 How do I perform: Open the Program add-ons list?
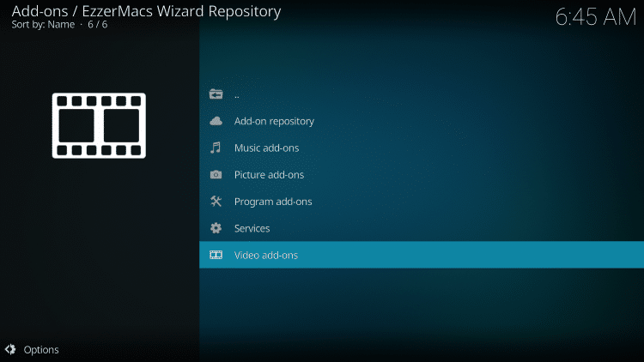(x=273, y=202)
